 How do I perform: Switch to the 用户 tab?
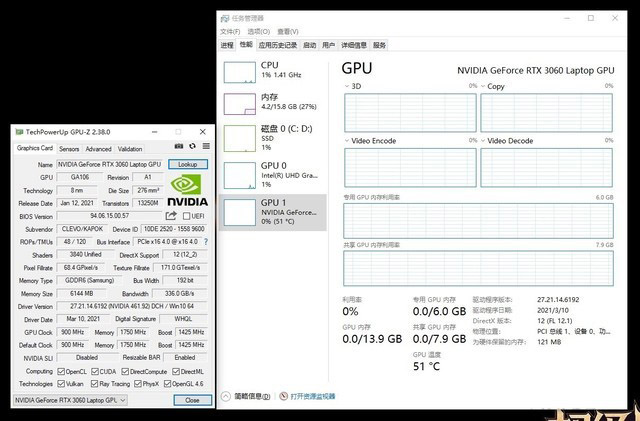(x=329, y=45)
